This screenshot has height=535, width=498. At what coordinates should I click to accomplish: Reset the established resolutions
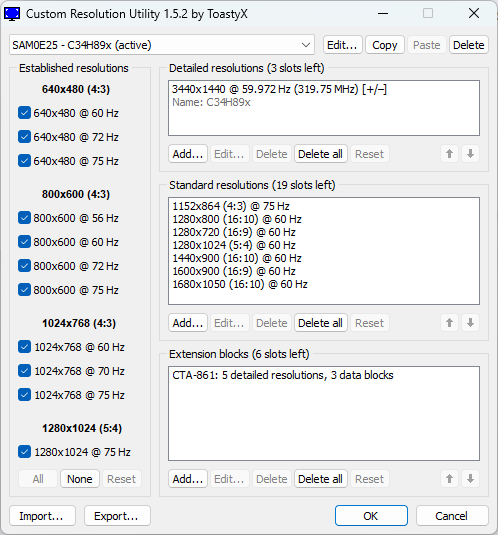pyautogui.click(x=121, y=479)
